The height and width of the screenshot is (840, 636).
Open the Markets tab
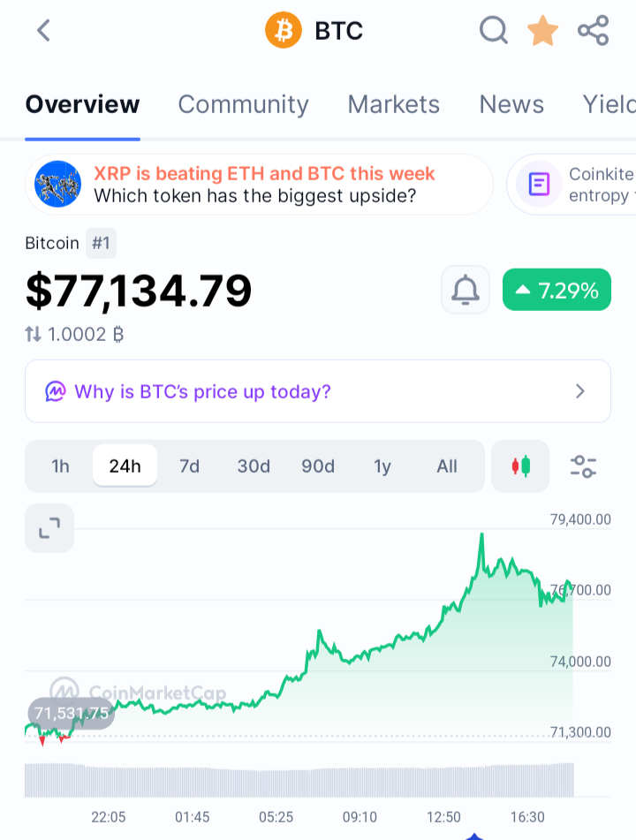coord(394,104)
